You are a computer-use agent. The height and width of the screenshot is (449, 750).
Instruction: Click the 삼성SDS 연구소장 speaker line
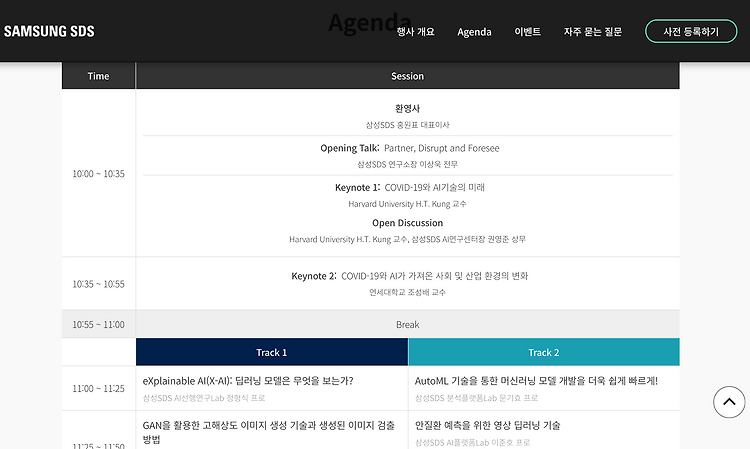408,164
